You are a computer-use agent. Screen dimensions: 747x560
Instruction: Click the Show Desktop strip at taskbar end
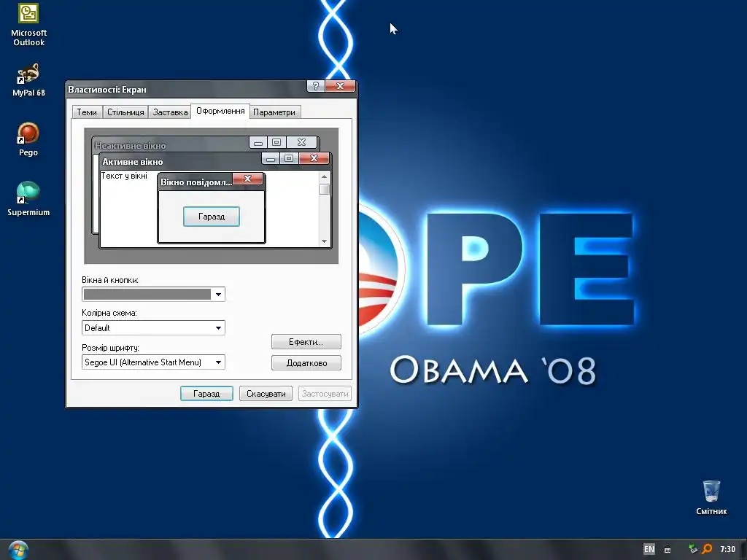pyautogui.click(x=743, y=550)
